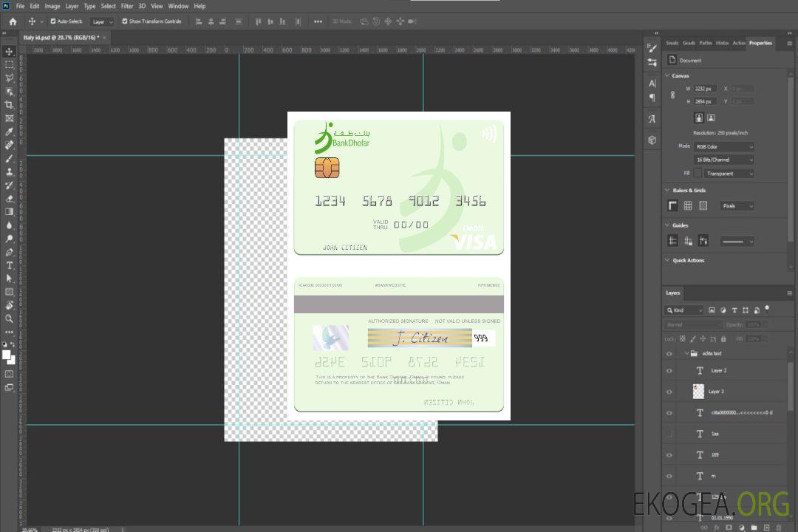Open the Filter menu
The width and height of the screenshot is (798, 532).
pyautogui.click(x=127, y=6)
